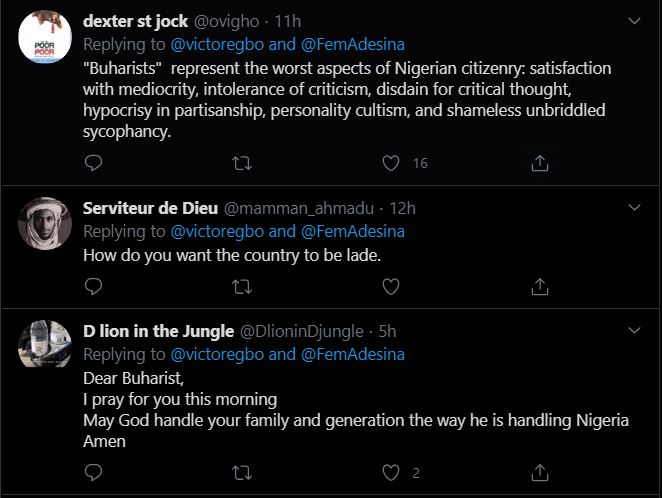662x498 pixels.
Task: Open D lion in the Jungle's profile name
Action: tap(156, 331)
